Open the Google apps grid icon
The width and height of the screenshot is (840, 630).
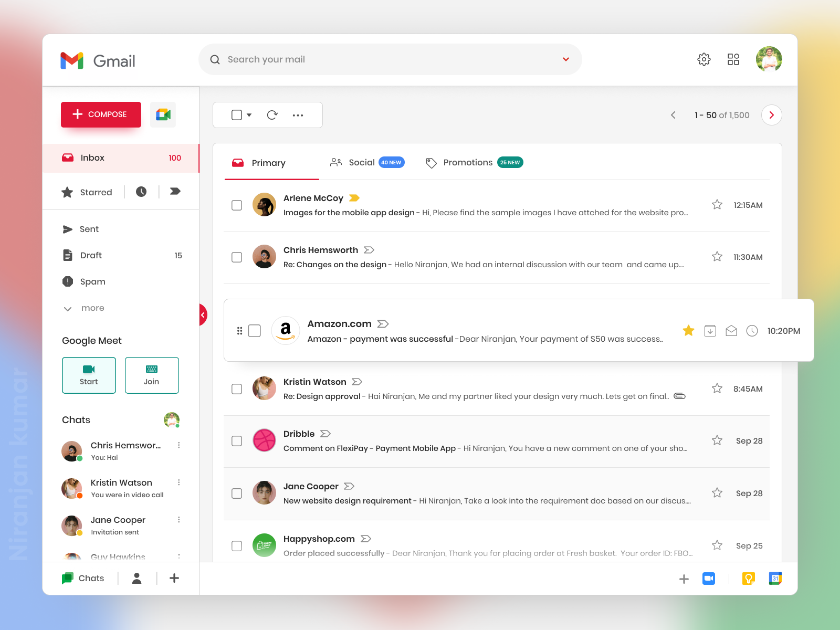(733, 59)
